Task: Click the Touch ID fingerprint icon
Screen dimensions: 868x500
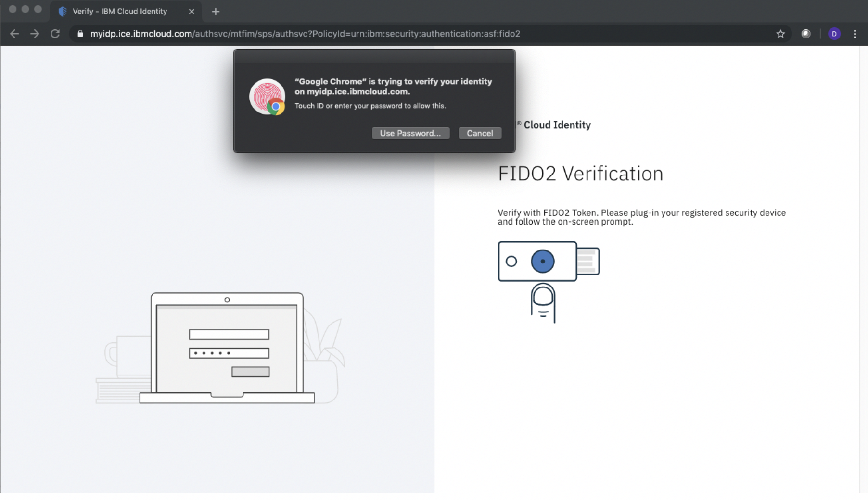Action: click(x=267, y=97)
